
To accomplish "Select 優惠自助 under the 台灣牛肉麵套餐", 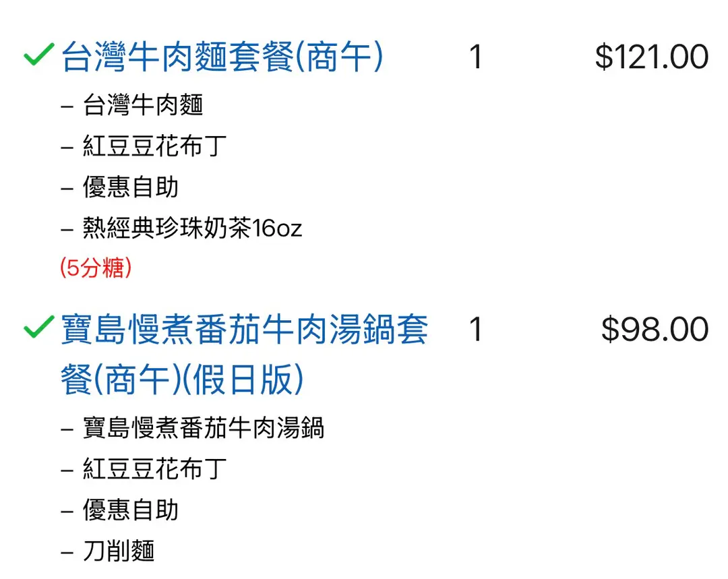I will point(131,187).
